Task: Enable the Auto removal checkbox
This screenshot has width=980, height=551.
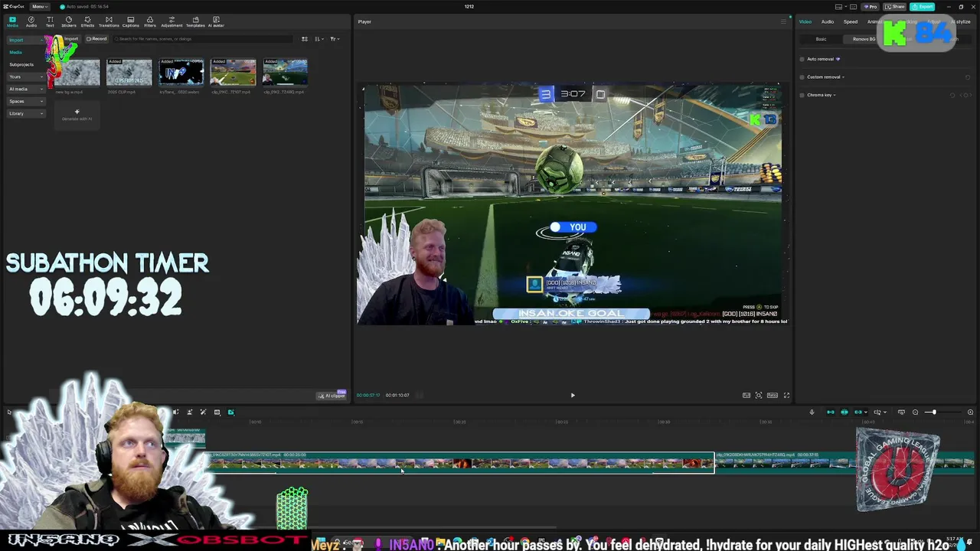Action: tap(802, 59)
